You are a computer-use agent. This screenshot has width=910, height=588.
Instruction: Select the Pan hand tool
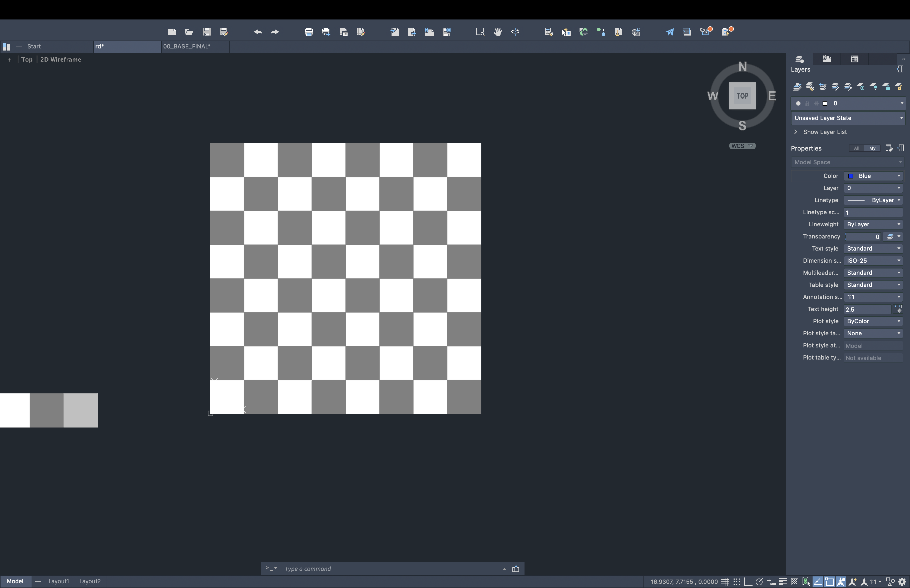[498, 32]
